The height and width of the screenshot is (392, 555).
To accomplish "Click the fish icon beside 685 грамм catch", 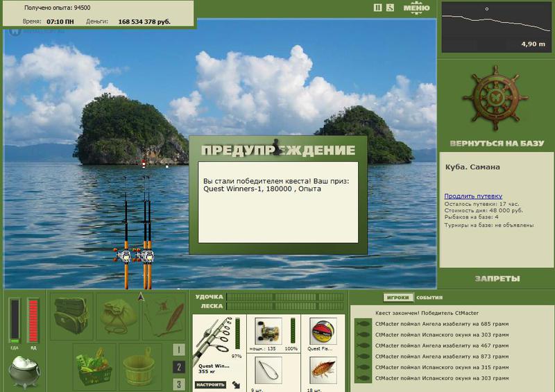I will (x=363, y=323).
